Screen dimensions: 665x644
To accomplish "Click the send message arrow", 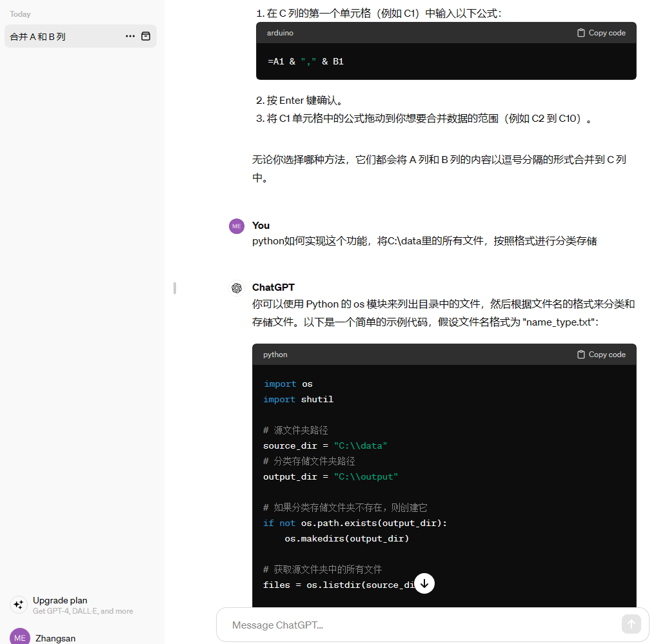I will point(631,624).
